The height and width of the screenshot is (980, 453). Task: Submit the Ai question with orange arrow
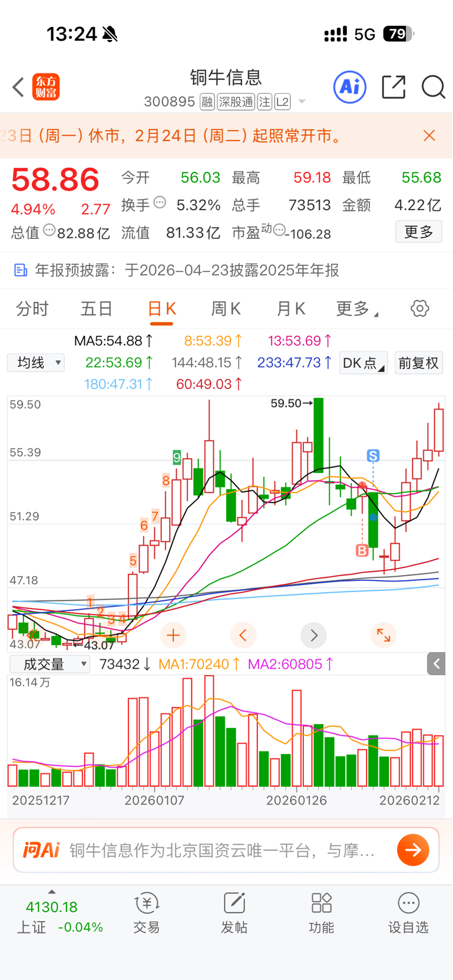413,850
